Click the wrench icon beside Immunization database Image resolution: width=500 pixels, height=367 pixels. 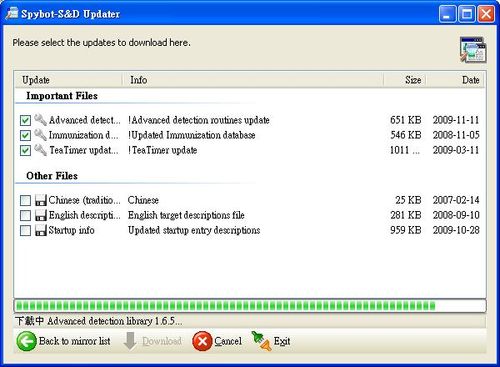[40, 135]
